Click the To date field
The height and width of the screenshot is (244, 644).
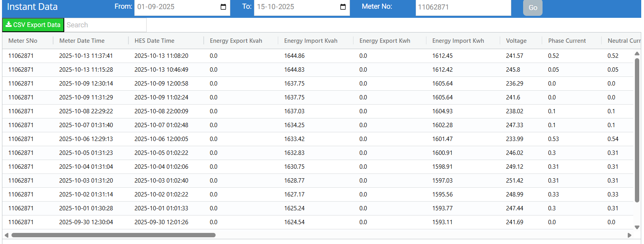point(296,7)
